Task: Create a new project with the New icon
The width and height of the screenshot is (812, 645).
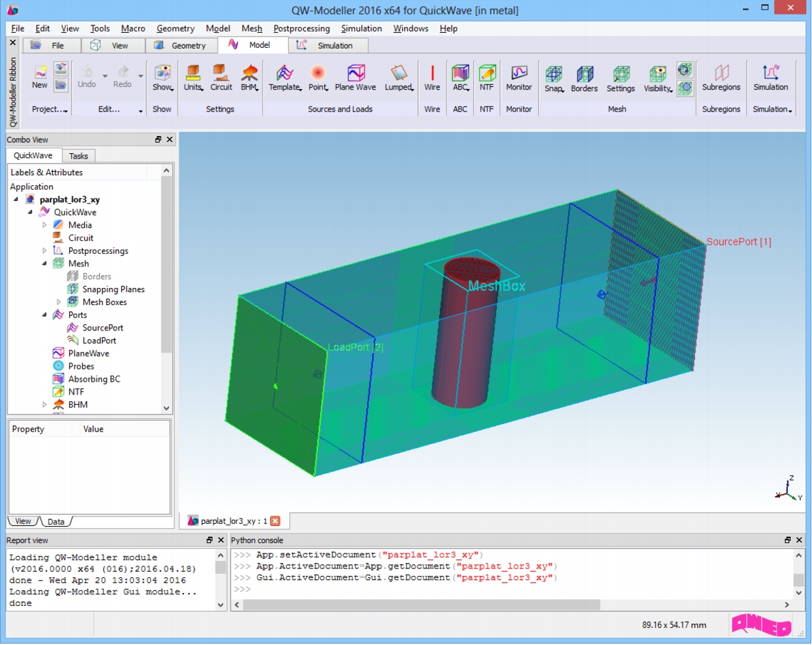Action: click(40, 77)
